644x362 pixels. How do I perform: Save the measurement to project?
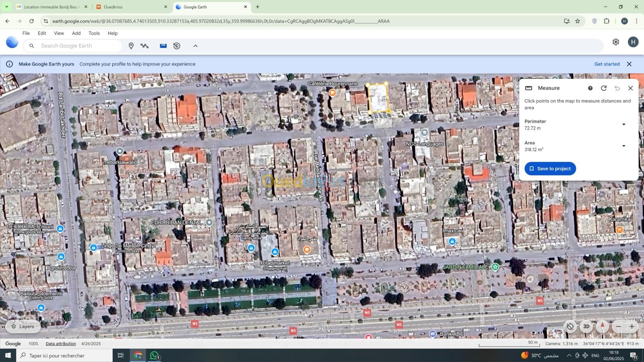click(x=550, y=169)
